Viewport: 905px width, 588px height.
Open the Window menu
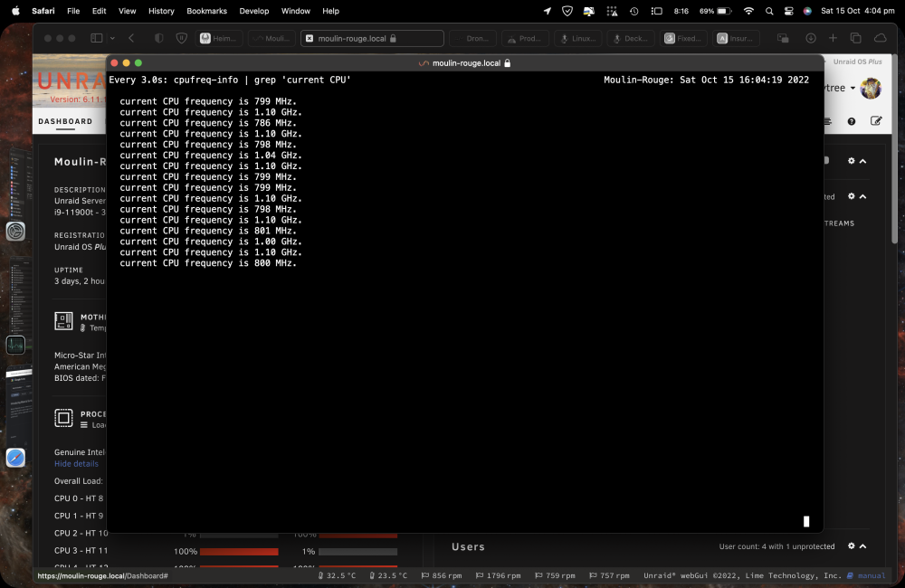[x=296, y=11]
